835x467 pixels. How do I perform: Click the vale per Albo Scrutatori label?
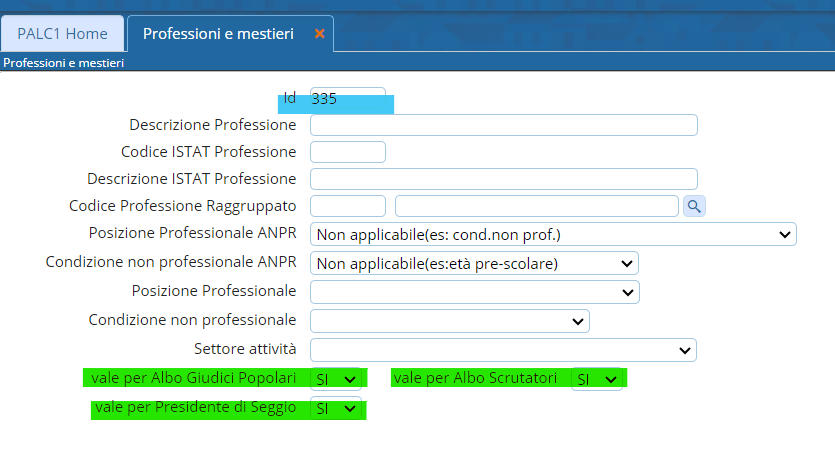[x=475, y=378]
